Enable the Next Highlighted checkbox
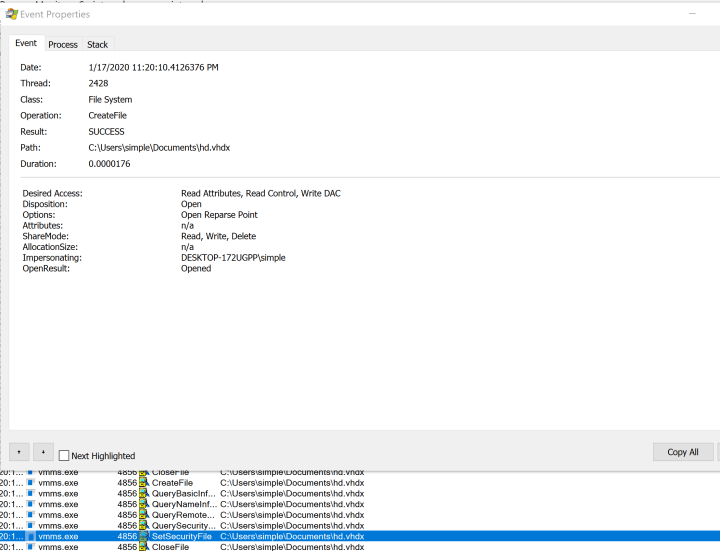The width and height of the screenshot is (720, 551). (x=65, y=456)
